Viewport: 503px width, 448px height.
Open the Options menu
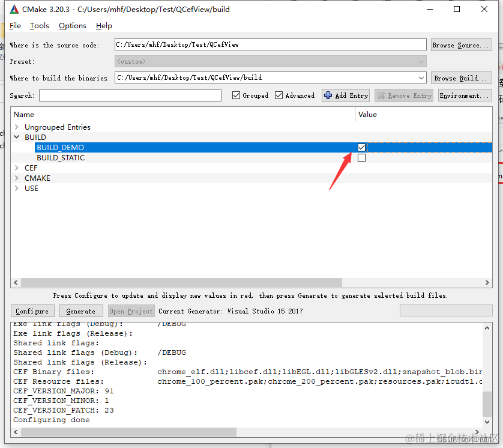[x=73, y=26]
